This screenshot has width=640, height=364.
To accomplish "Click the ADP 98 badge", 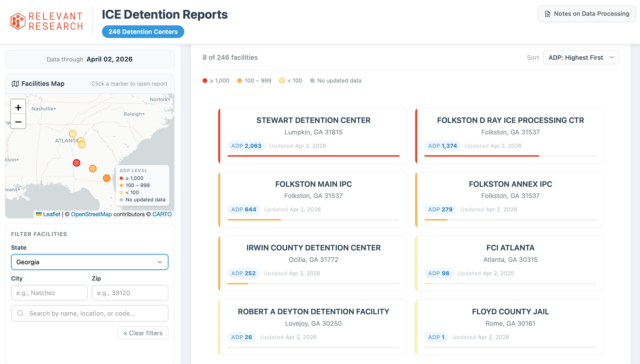I will pyautogui.click(x=438, y=273).
